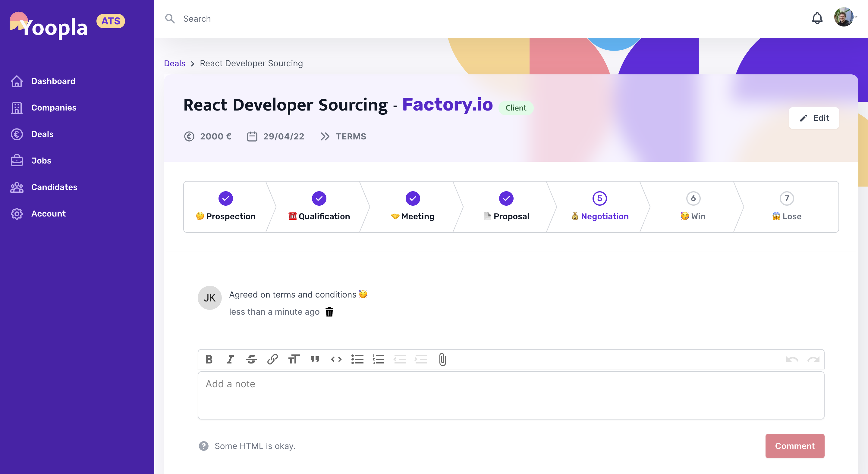Toggle italic text formatting
Screen dimensions: 868x474
(230, 360)
